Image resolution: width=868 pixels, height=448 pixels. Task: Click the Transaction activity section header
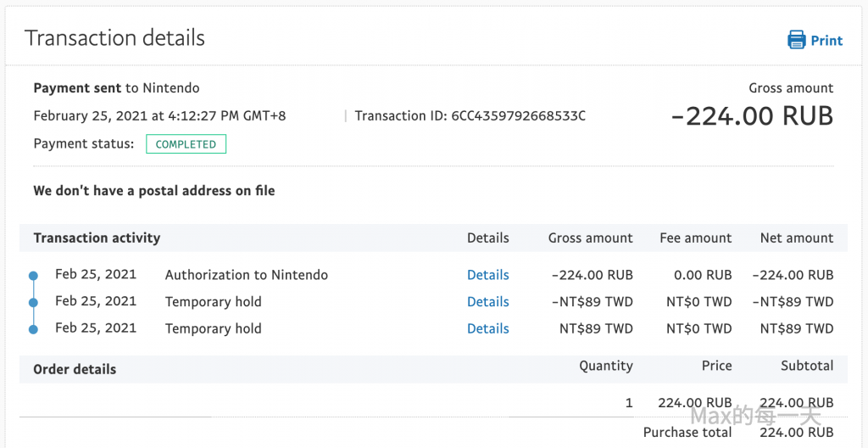tap(97, 238)
